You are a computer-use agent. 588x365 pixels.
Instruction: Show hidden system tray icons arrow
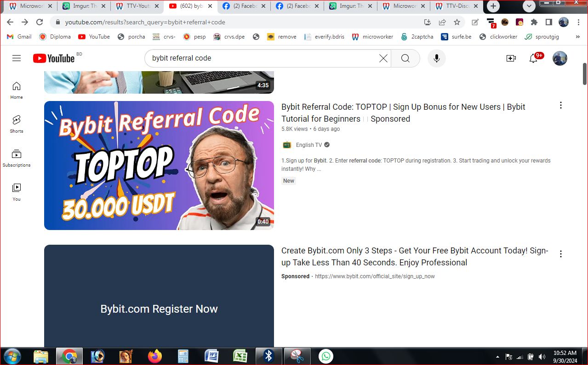pyautogui.click(x=497, y=357)
